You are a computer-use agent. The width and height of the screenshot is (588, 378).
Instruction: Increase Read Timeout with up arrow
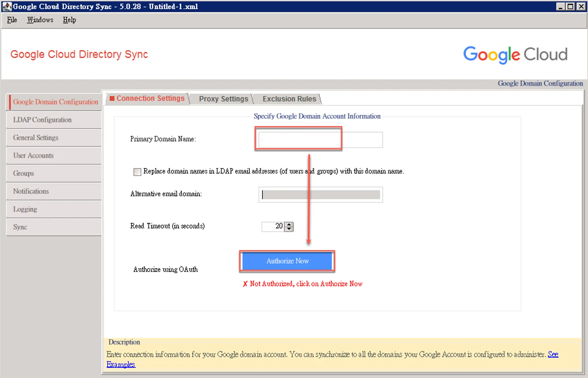(x=289, y=224)
